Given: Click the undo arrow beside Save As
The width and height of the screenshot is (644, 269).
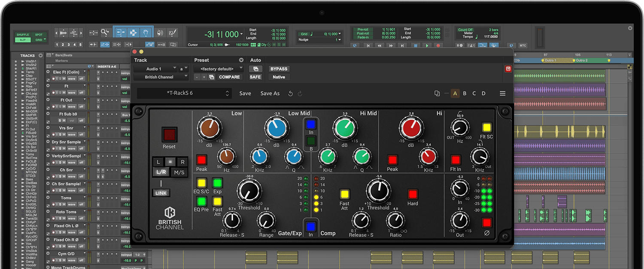Looking at the screenshot, I should (x=291, y=94).
